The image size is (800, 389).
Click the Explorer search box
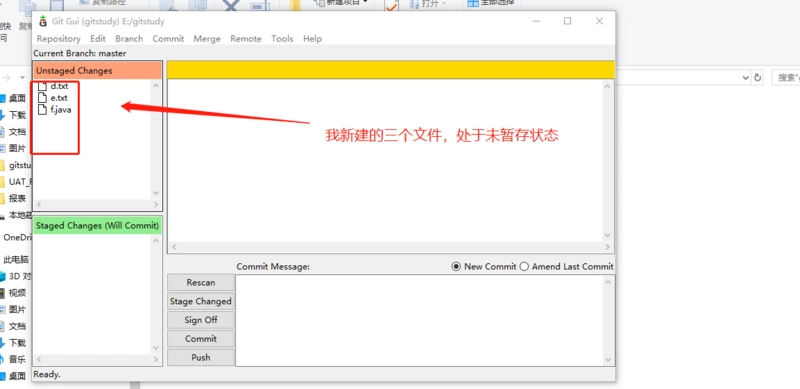pos(786,78)
